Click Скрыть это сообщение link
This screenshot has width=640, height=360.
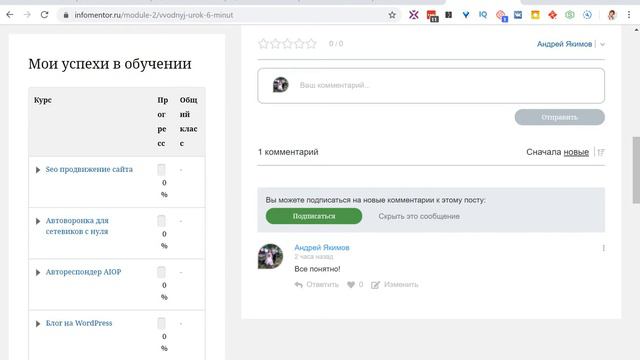[419, 216]
